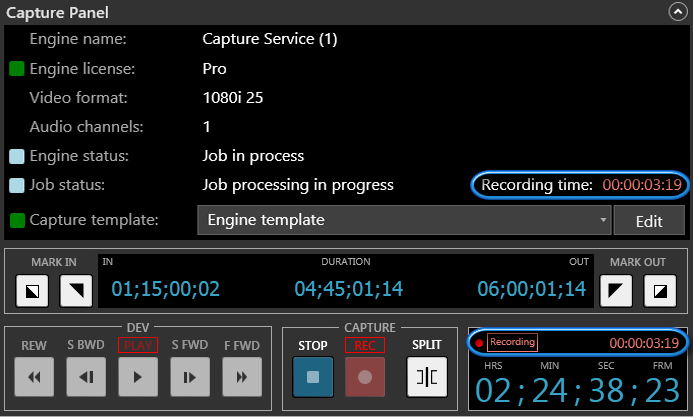Image resolution: width=693 pixels, height=417 pixels.
Task: Click the first Mark Out triangle button
Action: click(616, 291)
